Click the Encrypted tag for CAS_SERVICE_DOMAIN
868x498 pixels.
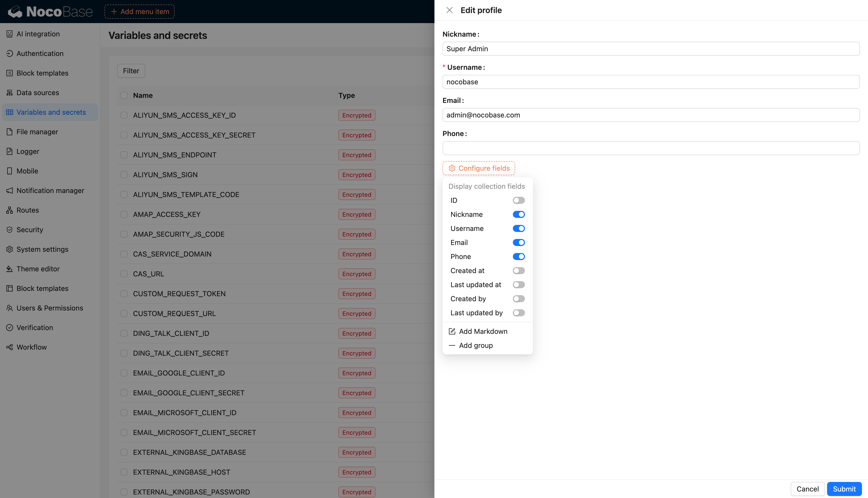coord(356,254)
